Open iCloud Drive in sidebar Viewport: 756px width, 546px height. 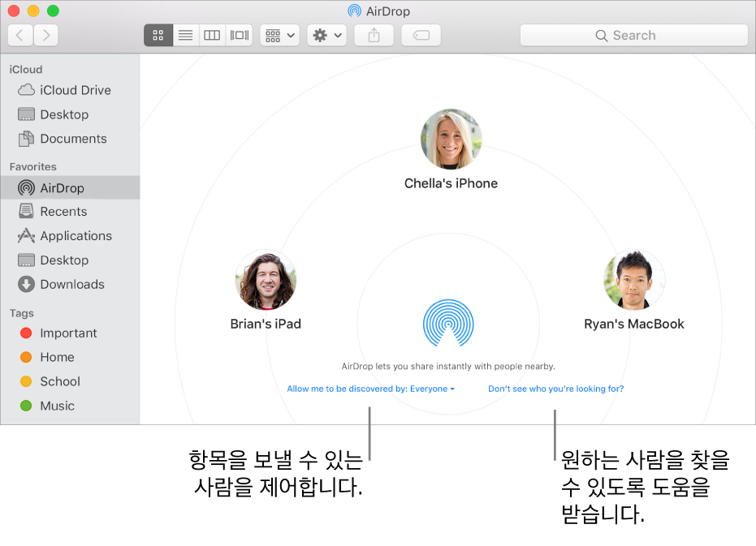[x=70, y=90]
